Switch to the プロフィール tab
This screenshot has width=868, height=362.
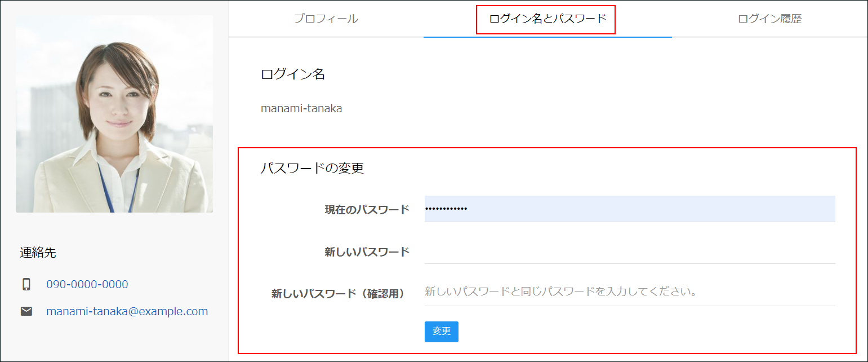coord(326,19)
